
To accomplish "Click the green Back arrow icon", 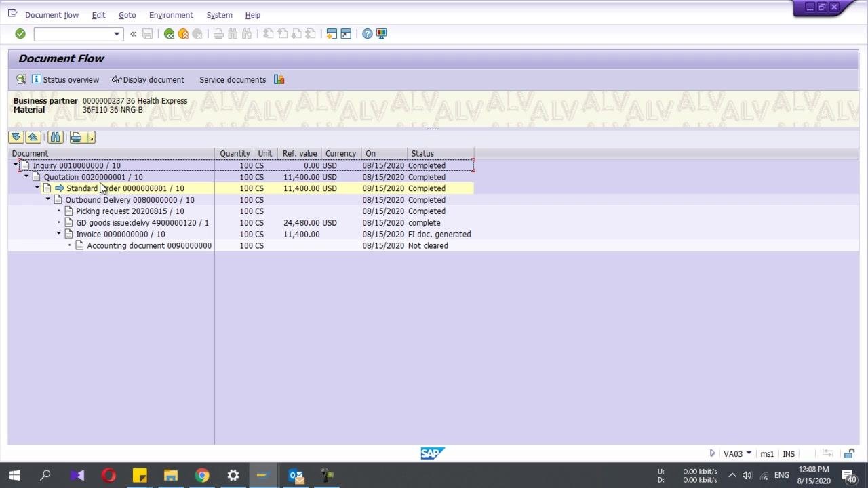I will click(169, 34).
